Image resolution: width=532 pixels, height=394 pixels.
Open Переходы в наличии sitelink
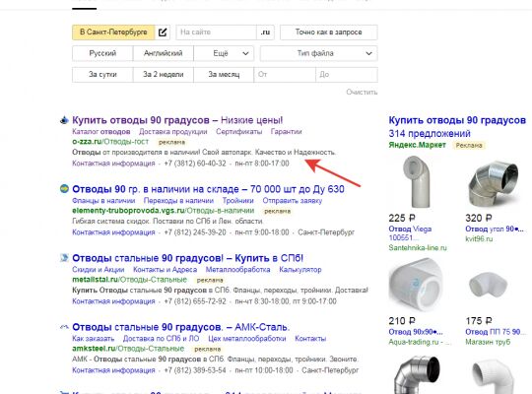point(178,201)
